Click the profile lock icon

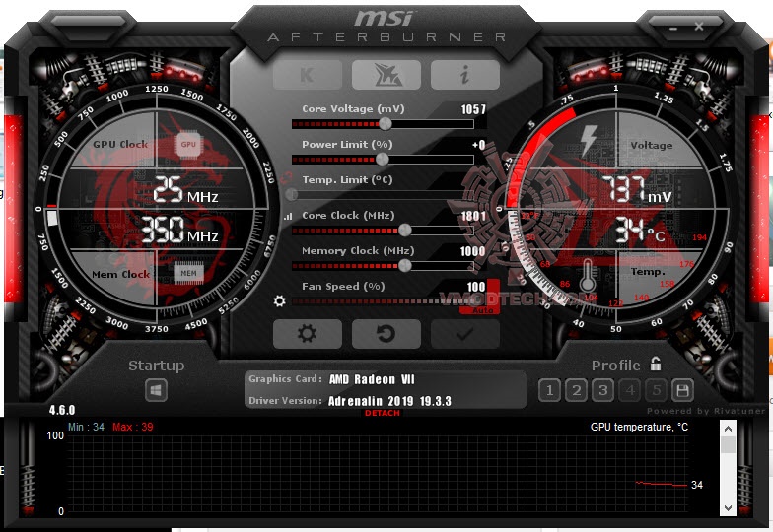click(x=655, y=364)
